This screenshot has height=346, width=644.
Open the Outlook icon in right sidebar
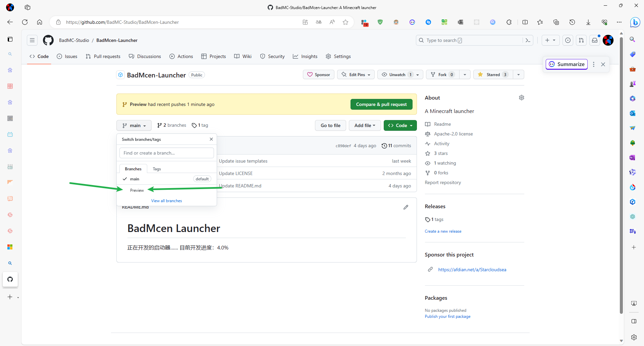point(633,113)
